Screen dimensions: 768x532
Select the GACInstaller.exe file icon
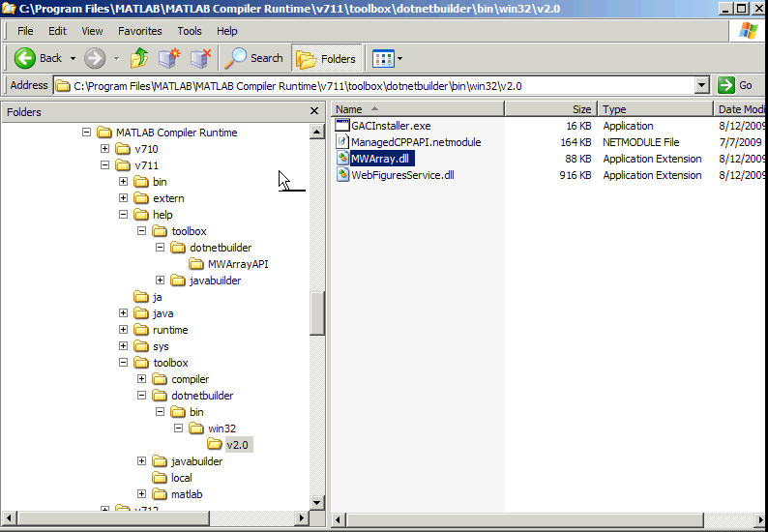point(342,126)
